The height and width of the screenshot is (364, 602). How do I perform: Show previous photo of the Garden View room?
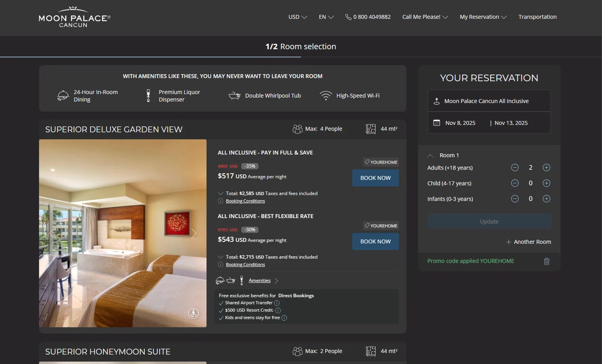[x=51, y=233]
